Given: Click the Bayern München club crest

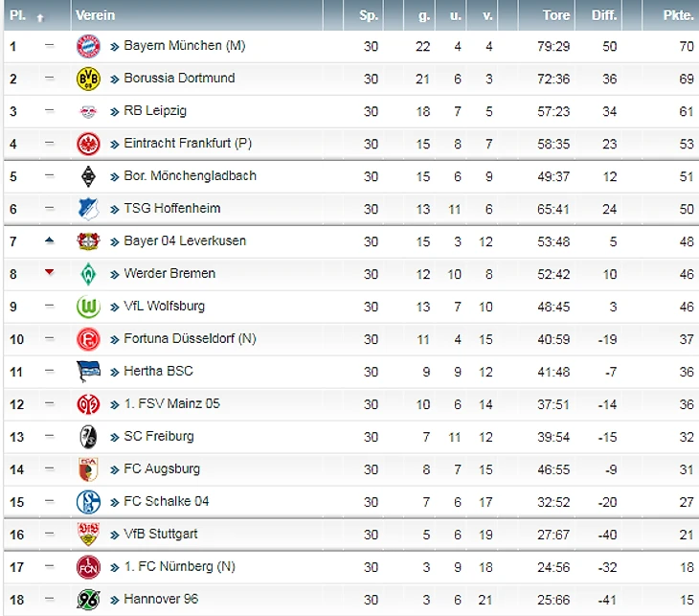Looking at the screenshot, I should [x=88, y=46].
